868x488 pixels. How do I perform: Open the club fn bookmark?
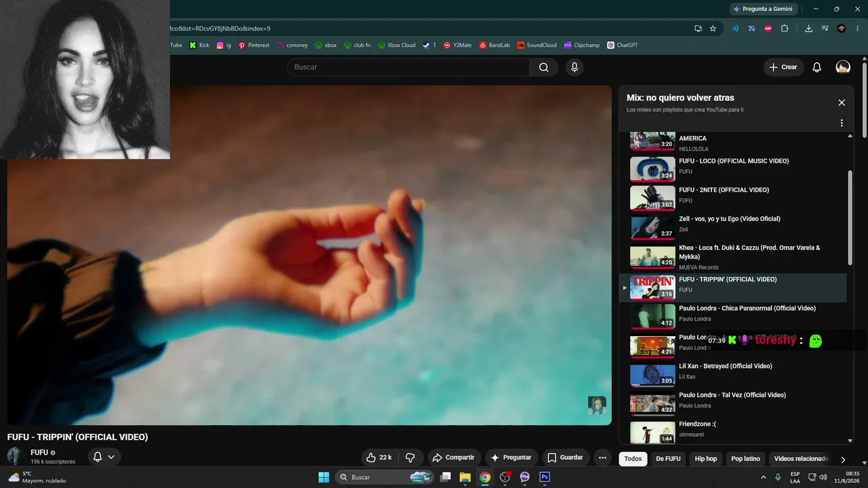pos(357,45)
